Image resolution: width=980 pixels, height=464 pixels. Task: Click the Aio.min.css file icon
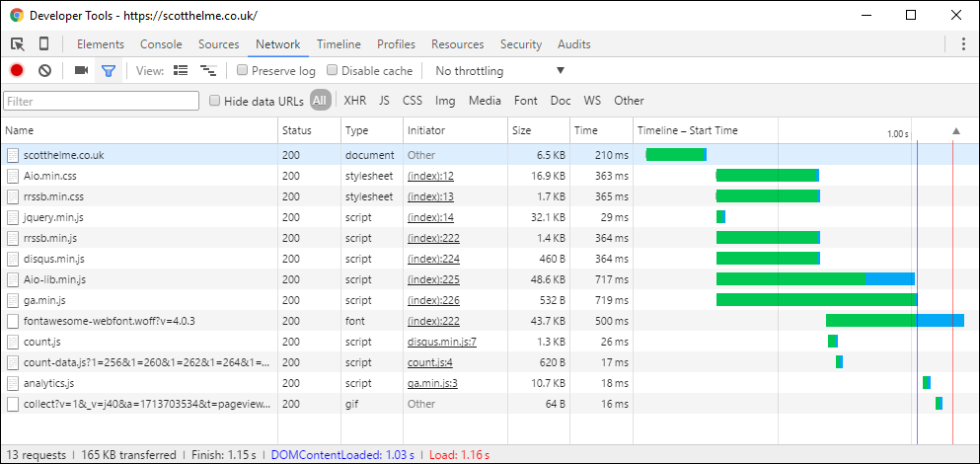(13, 176)
